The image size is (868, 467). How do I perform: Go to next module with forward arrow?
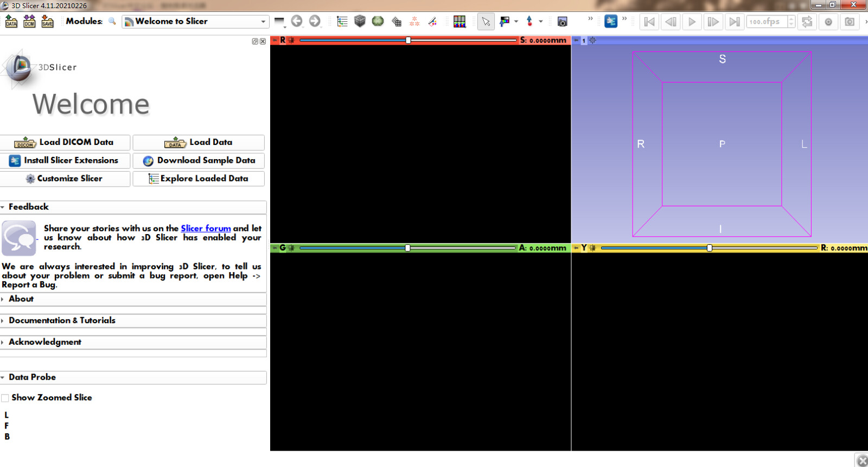(315, 21)
